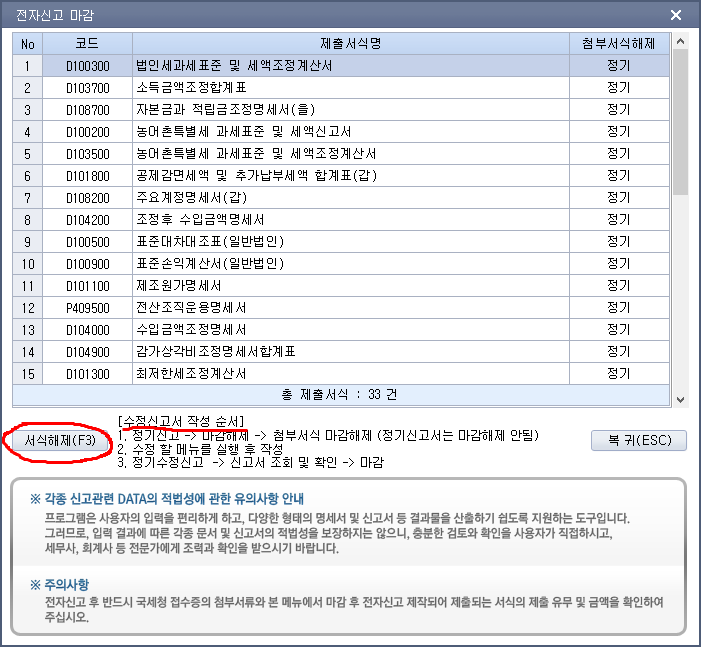The width and height of the screenshot is (701, 647).
Task: Select row 공제감면세액 및 추가납부세액 합계표(갑)
Action: pos(341,176)
